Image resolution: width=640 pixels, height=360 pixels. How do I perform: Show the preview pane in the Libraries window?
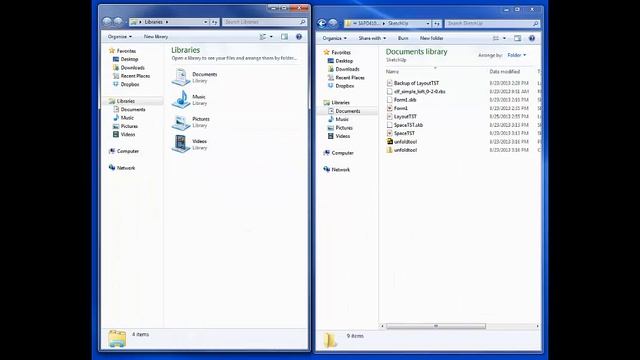coord(284,37)
